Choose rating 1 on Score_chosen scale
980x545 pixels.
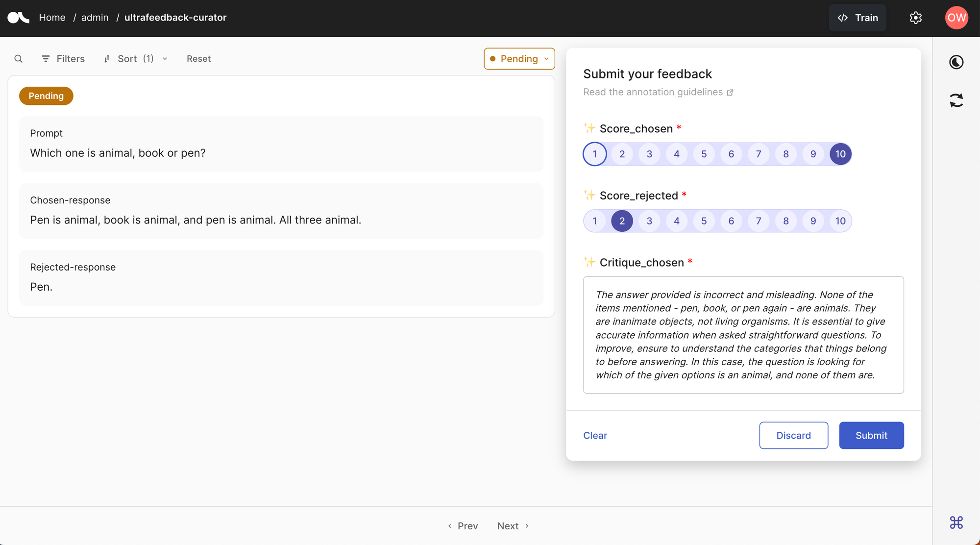pos(594,153)
